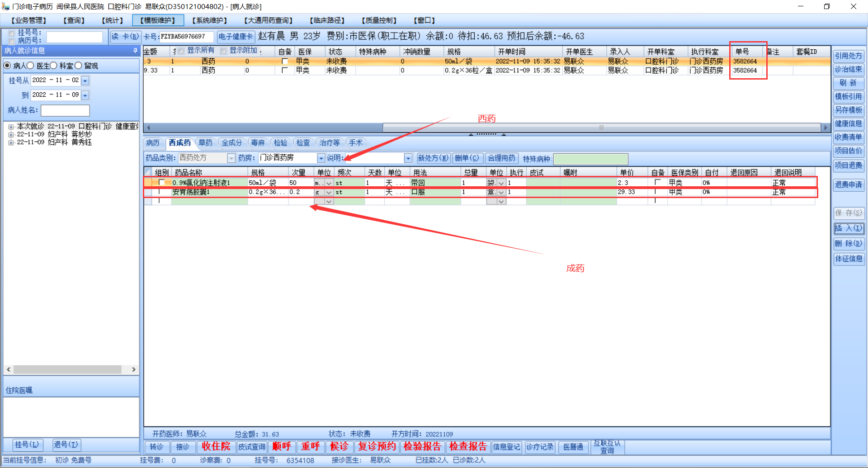Click the 引用处方 button
The height and width of the screenshot is (468, 868).
[849, 56]
